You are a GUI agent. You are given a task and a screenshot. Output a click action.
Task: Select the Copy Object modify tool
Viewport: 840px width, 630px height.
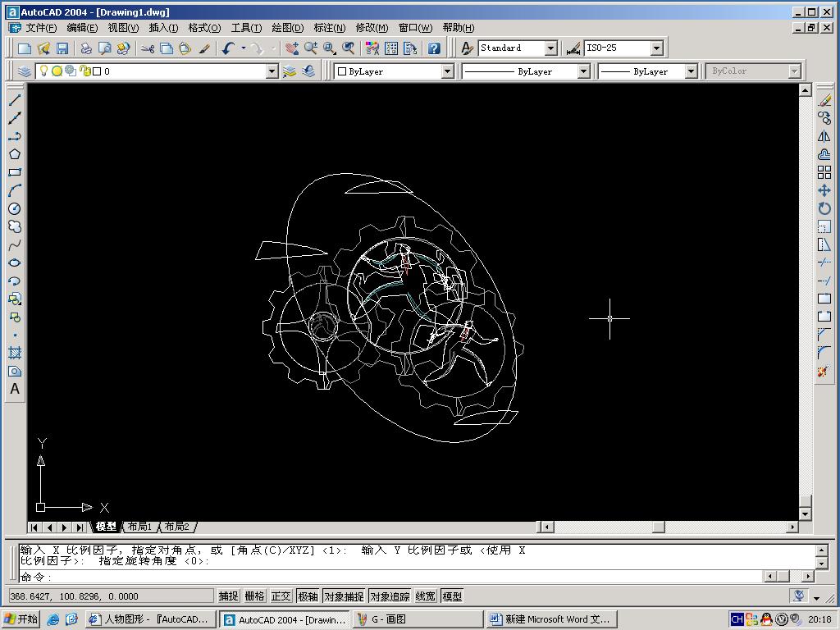(824, 118)
